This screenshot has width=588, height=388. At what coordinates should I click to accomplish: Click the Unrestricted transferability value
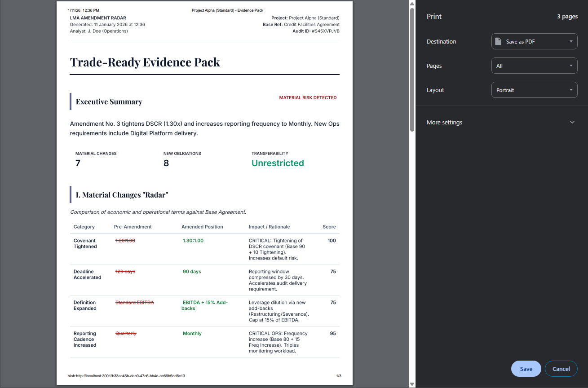(278, 163)
